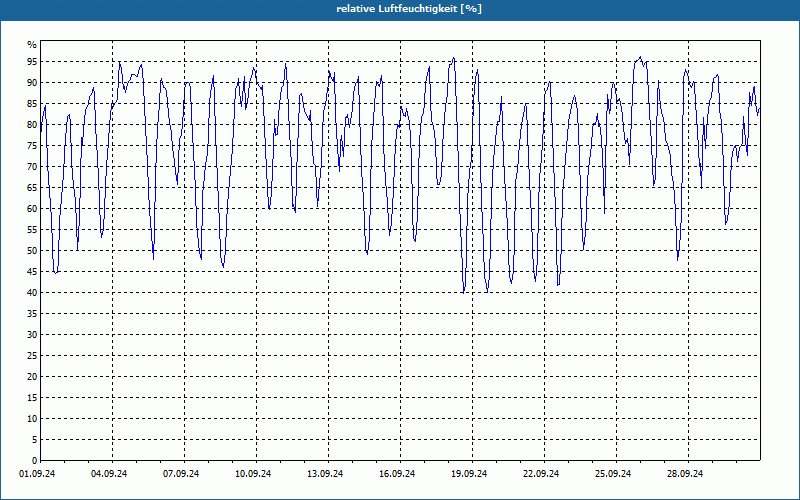Select the x-axis date label 07.09.24
This screenshot has height=500, width=800.
click(x=181, y=474)
